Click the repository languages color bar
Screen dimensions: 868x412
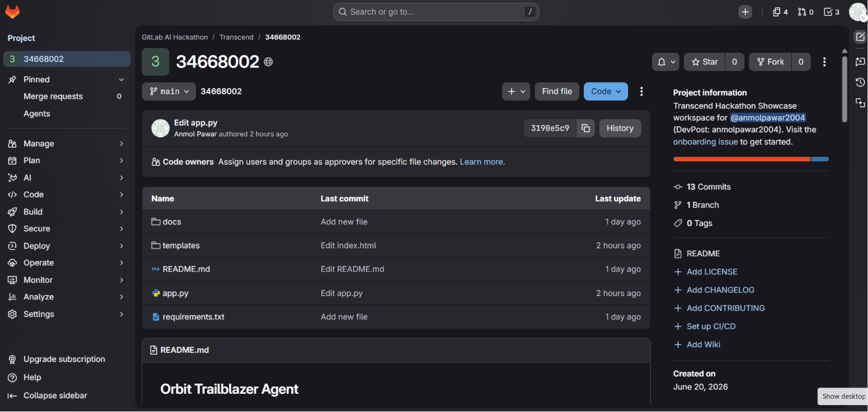pos(751,159)
